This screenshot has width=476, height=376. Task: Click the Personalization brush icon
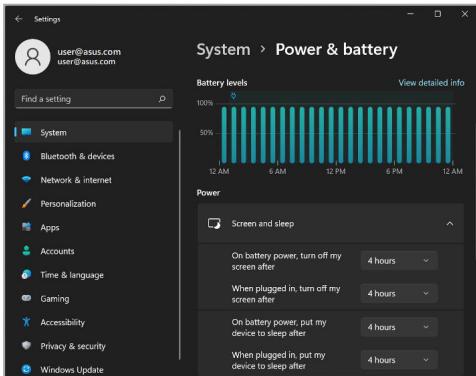[26, 203]
